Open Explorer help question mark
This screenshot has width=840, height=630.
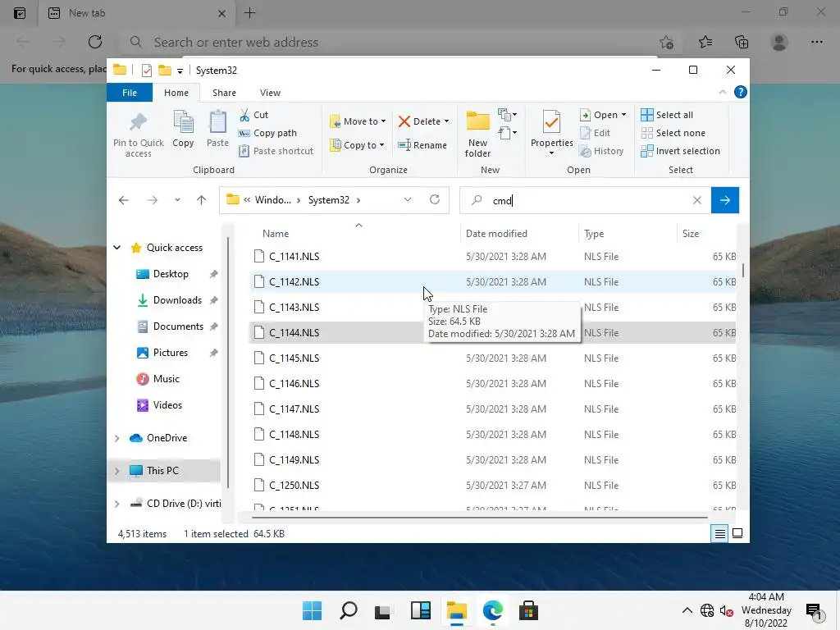(x=741, y=92)
